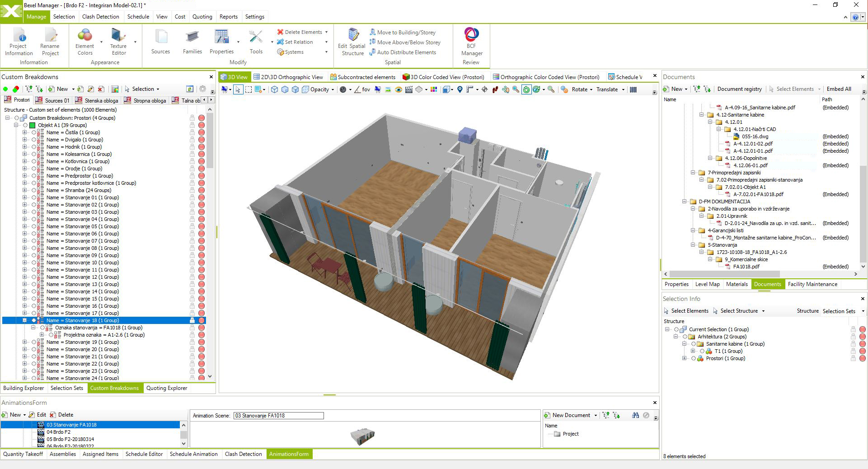The height and width of the screenshot is (469, 868).
Task: Open Edit Spatial Structure
Action: [x=352, y=42]
